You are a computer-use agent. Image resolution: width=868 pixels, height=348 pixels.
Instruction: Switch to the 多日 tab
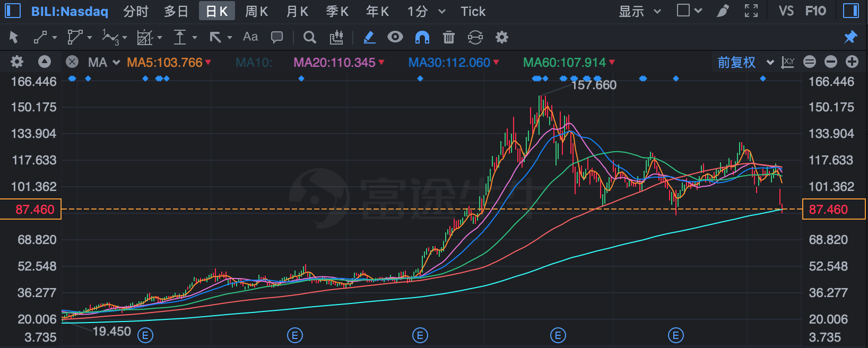coord(176,11)
